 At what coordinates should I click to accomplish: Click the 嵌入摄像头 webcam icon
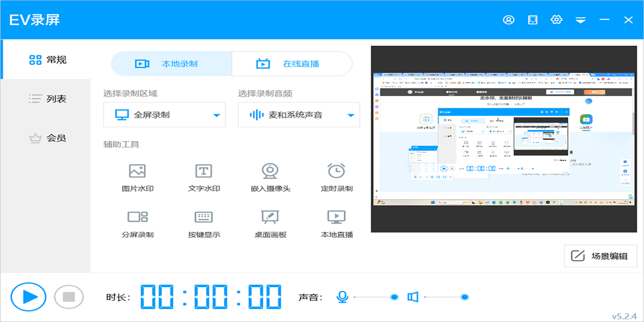coord(270,172)
